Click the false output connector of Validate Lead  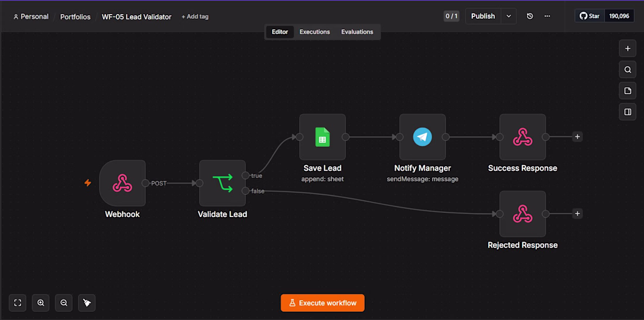click(245, 191)
